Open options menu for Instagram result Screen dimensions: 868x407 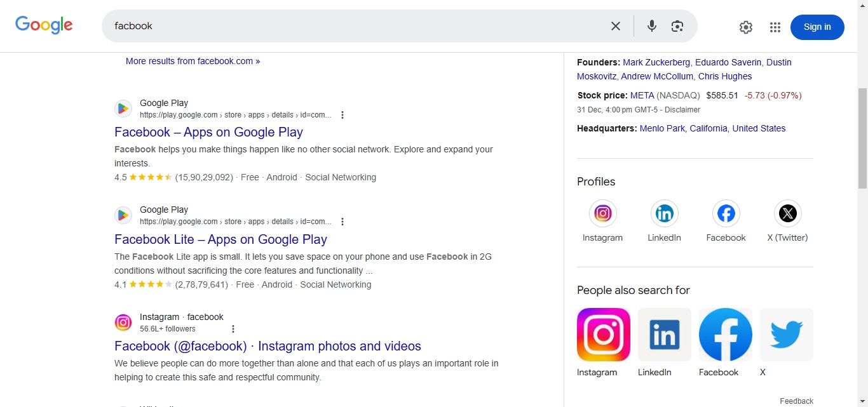click(x=233, y=329)
